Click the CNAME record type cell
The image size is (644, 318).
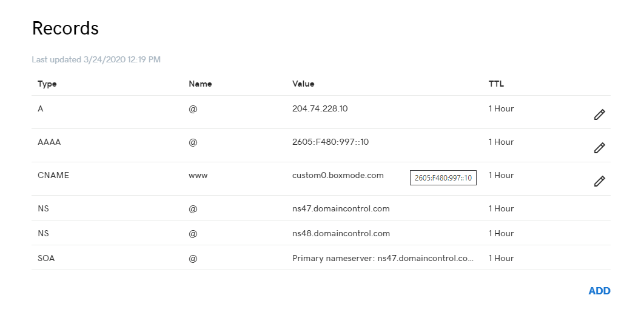53,175
